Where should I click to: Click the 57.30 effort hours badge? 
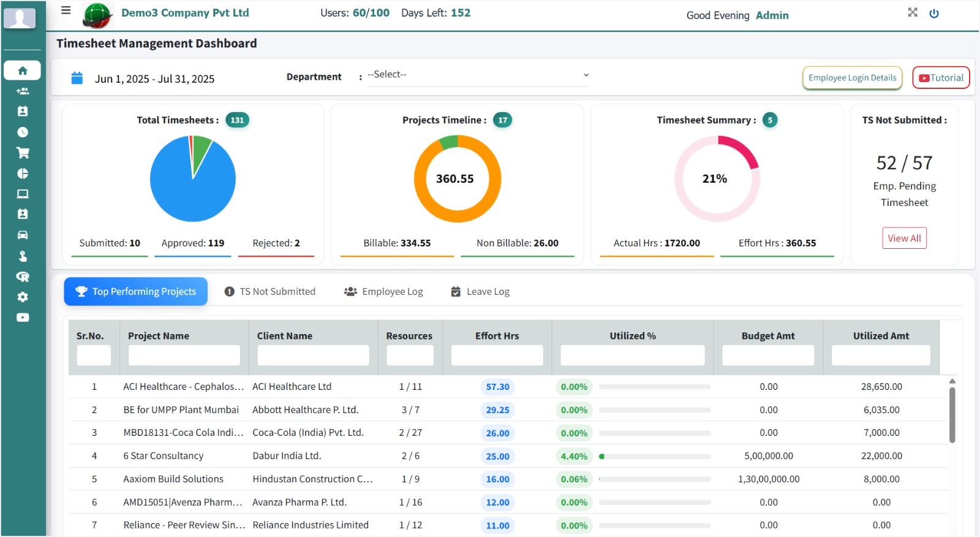point(497,387)
